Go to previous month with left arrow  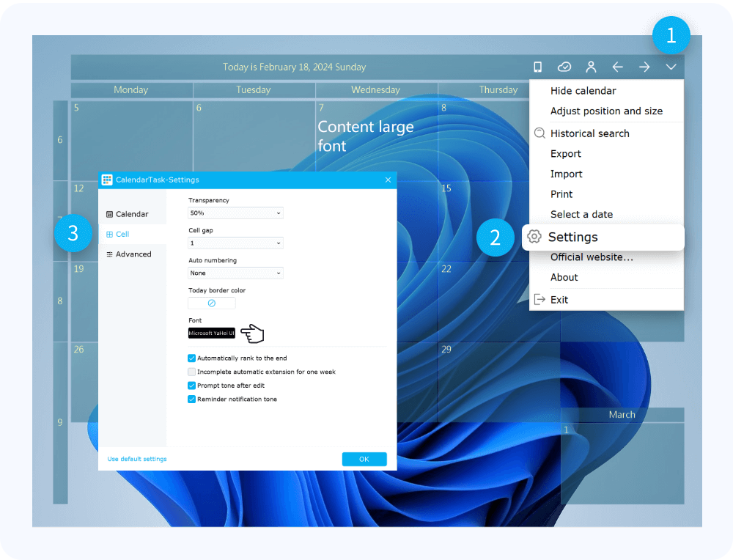pos(617,67)
